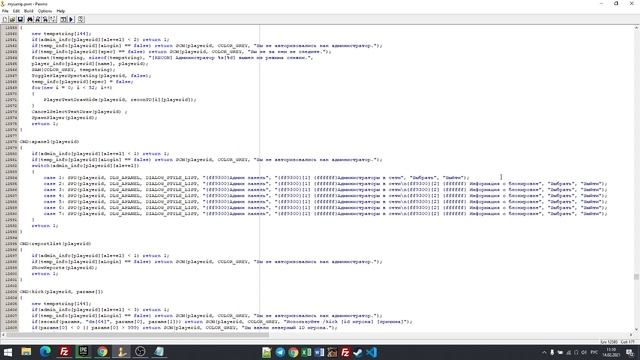Click the PlayerTextDrawHide code line
Viewport: 640px width, 360px height.
coord(120,100)
